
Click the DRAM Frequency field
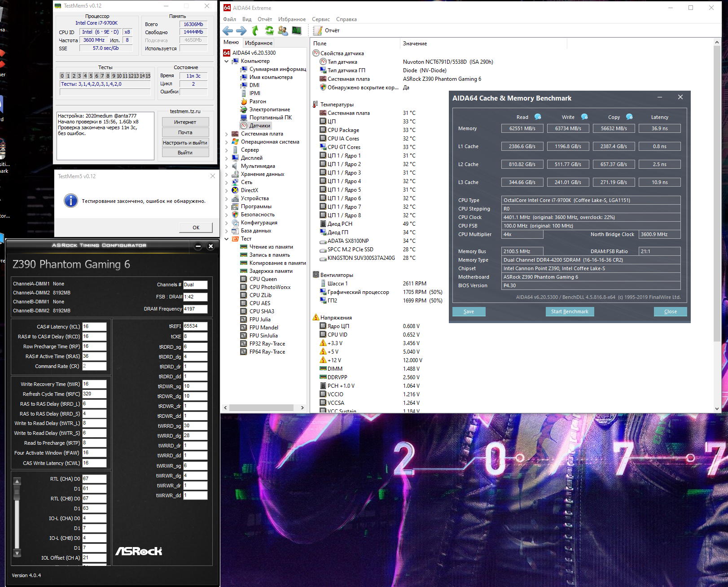click(195, 309)
